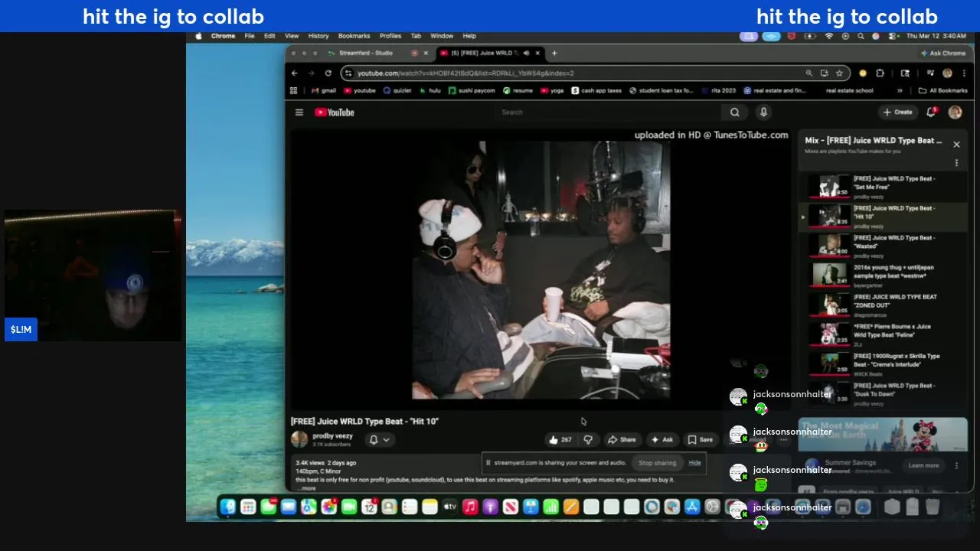Open the Profiles menu
The width and height of the screenshot is (980, 551).
pos(390,36)
